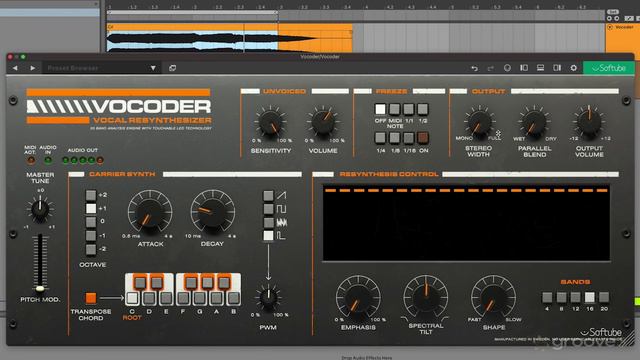Redo change in plugin toolbar
Viewport: 640px width, 360px height.
(x=491, y=68)
